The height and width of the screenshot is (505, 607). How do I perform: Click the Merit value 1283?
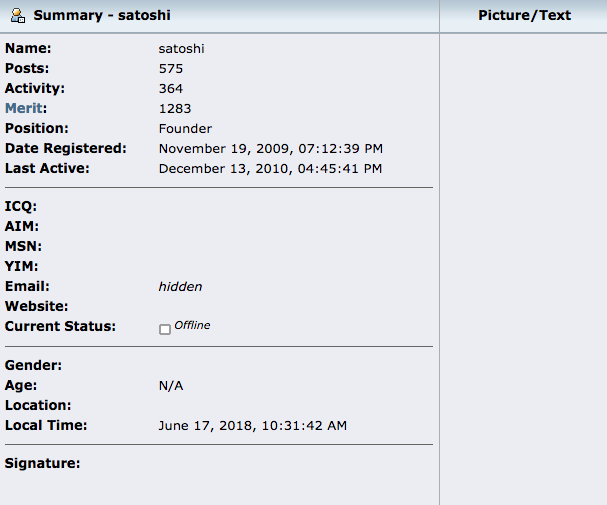coord(174,109)
